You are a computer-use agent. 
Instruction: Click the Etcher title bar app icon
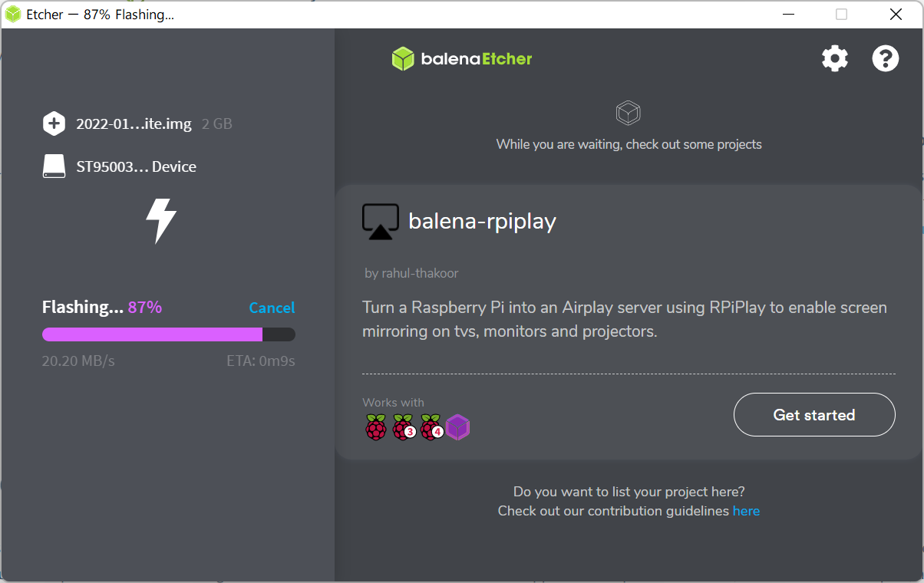[x=13, y=15]
